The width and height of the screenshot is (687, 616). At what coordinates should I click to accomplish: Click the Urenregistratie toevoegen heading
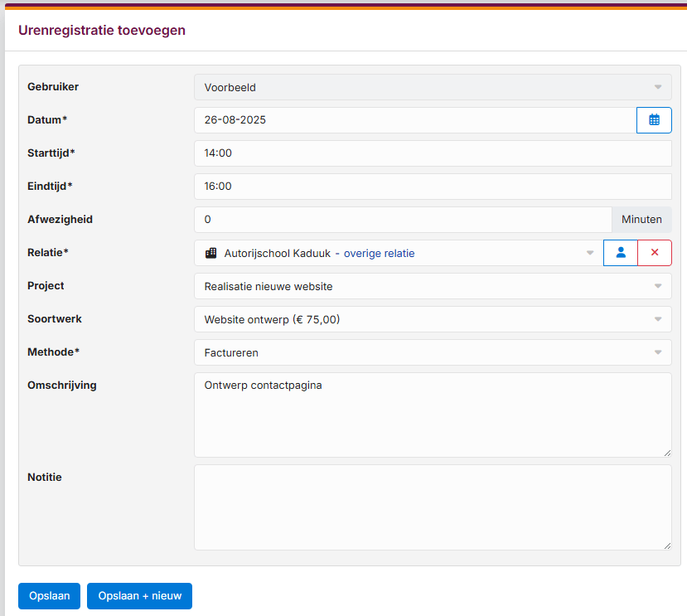[102, 30]
